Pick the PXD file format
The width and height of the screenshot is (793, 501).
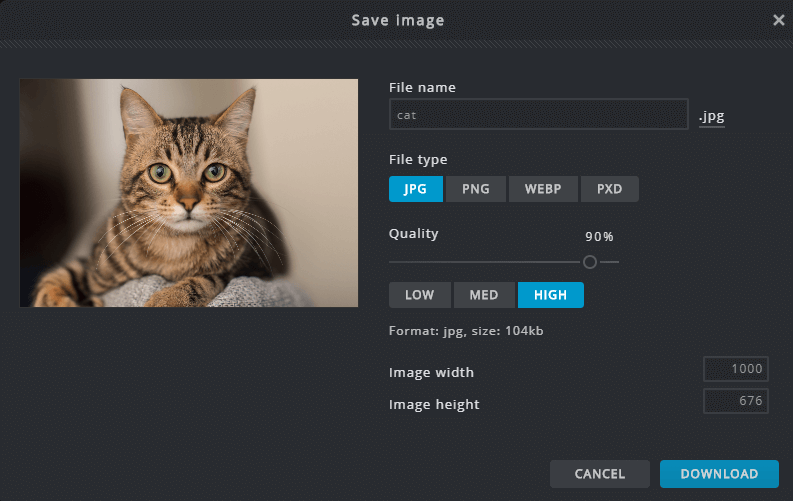609,189
